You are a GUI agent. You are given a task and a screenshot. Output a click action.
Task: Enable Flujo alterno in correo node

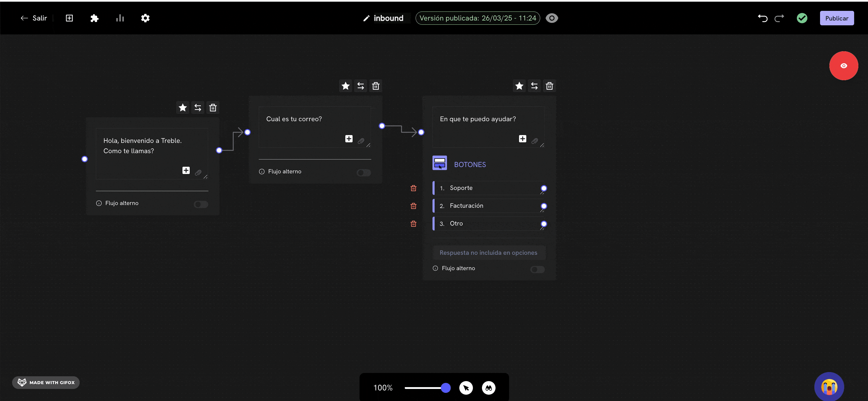click(363, 172)
